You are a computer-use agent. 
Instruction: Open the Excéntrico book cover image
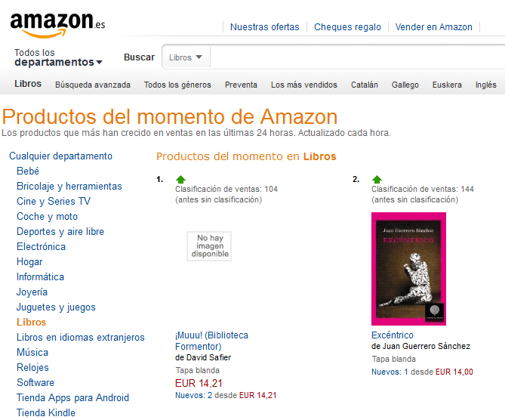pos(408,268)
